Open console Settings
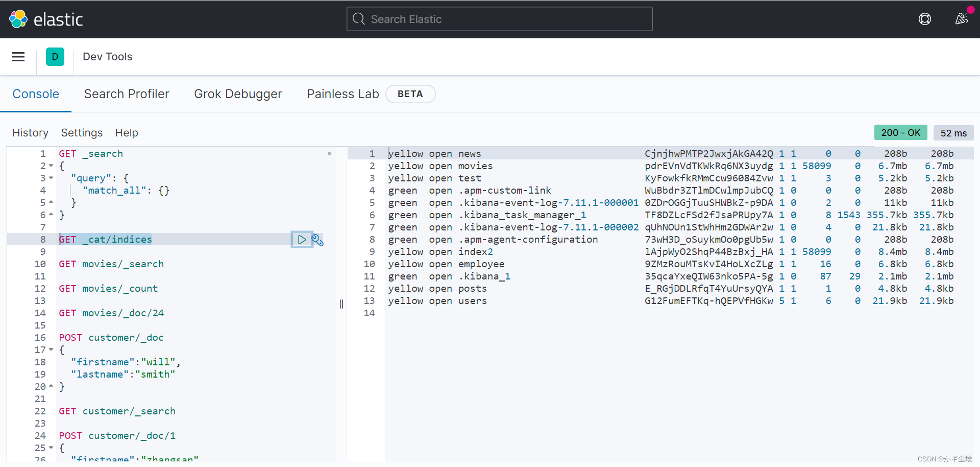The image size is (980, 467). (82, 133)
